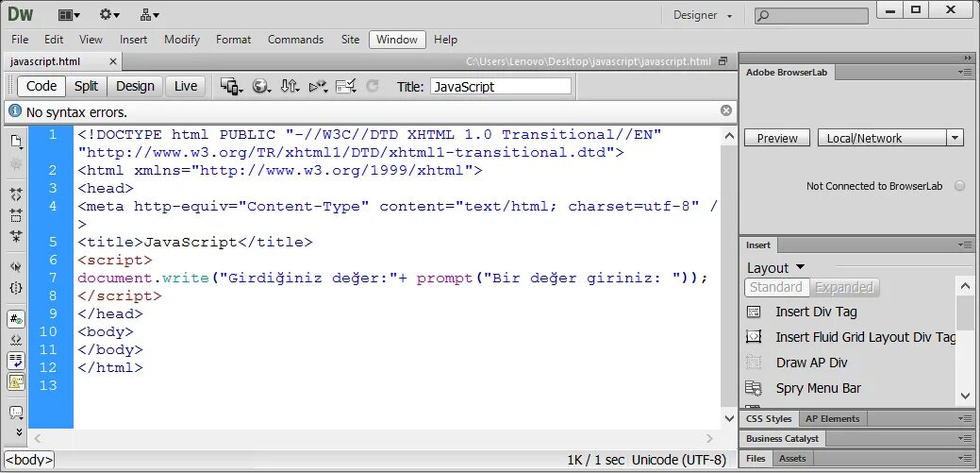Toggle Highlight Invalid Code

(16, 340)
